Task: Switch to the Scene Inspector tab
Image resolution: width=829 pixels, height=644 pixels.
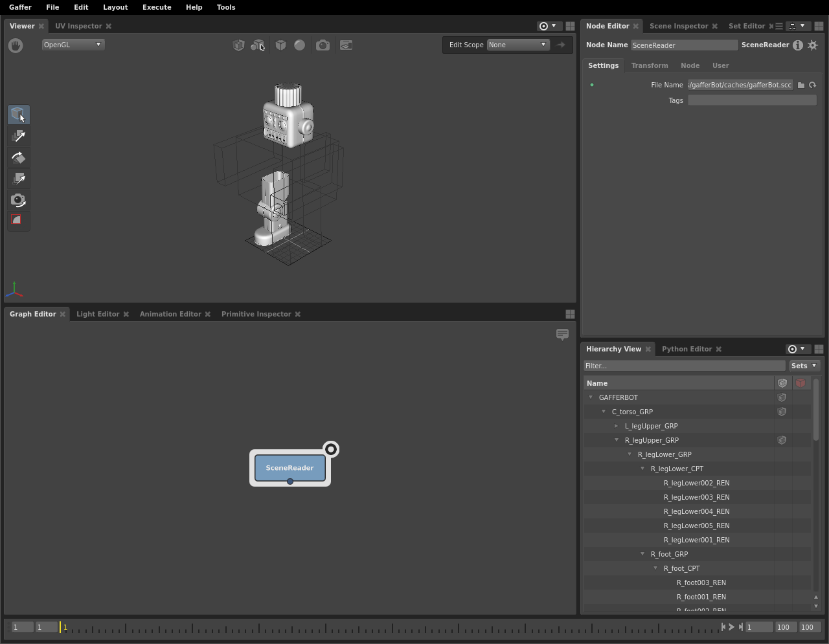Action: point(678,26)
